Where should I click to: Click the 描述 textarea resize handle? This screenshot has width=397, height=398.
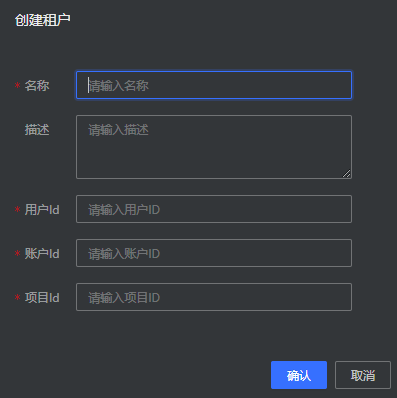click(347, 174)
